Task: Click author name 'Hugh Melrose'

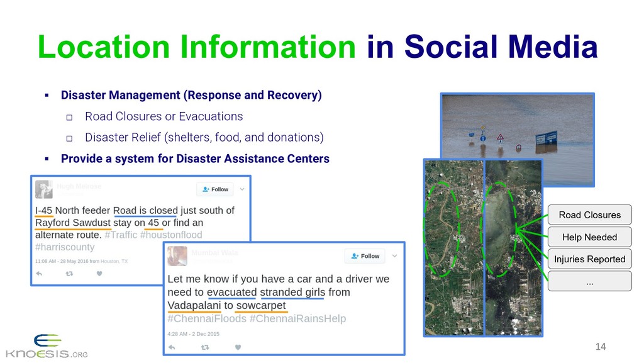Action: pyautogui.click(x=79, y=186)
